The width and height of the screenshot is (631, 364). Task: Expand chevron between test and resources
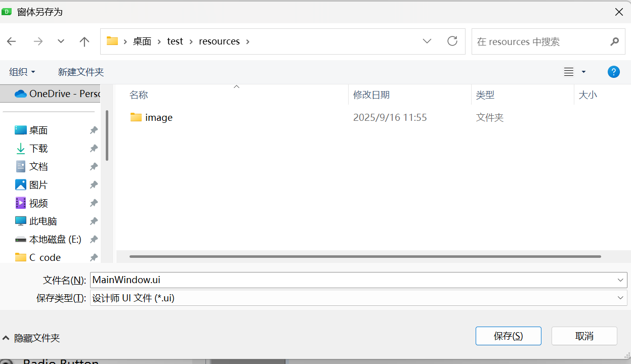tap(191, 41)
